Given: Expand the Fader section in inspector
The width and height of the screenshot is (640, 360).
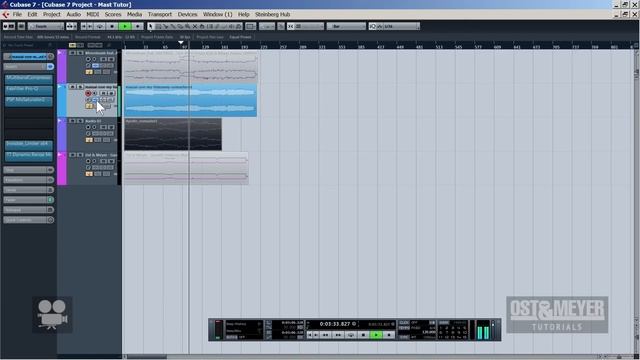Looking at the screenshot, I should [x=25, y=200].
